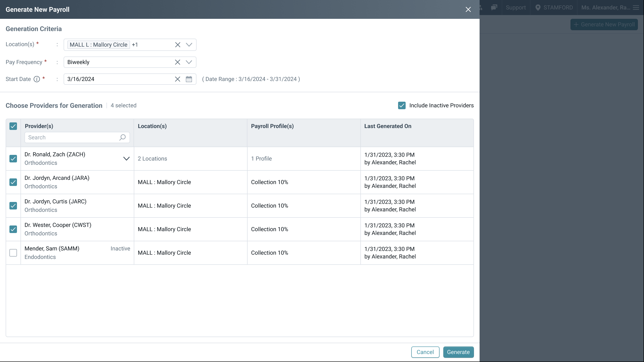Show the Start Date info tooltip
644x362 pixels.
37,79
